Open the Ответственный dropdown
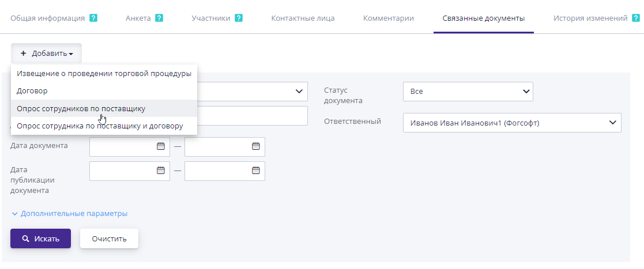Screen dimensions: 644x269 pyautogui.click(x=511, y=123)
